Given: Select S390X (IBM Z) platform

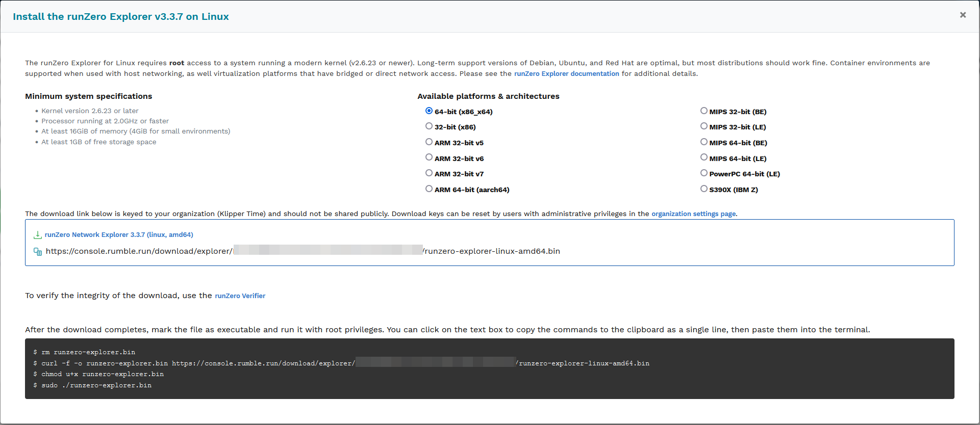Looking at the screenshot, I should point(704,189).
